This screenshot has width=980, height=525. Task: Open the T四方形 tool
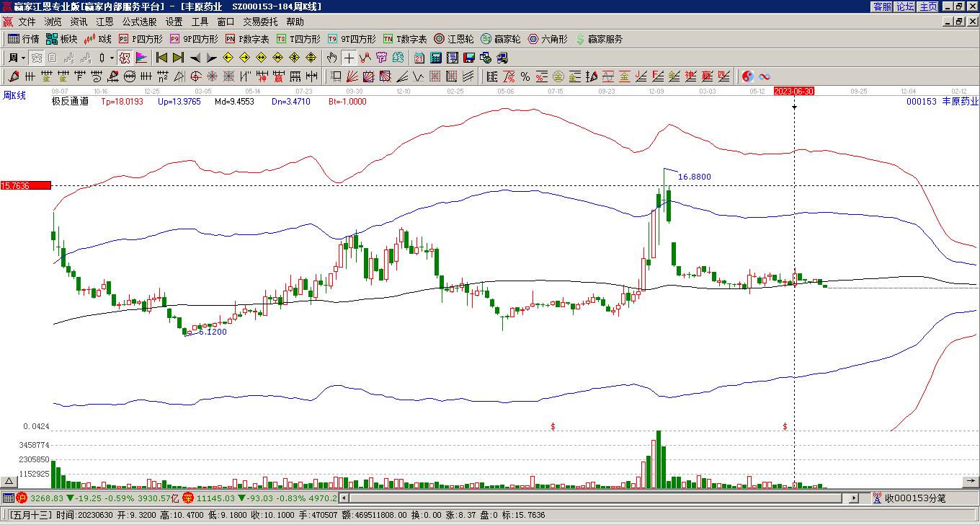pyautogui.click(x=298, y=39)
